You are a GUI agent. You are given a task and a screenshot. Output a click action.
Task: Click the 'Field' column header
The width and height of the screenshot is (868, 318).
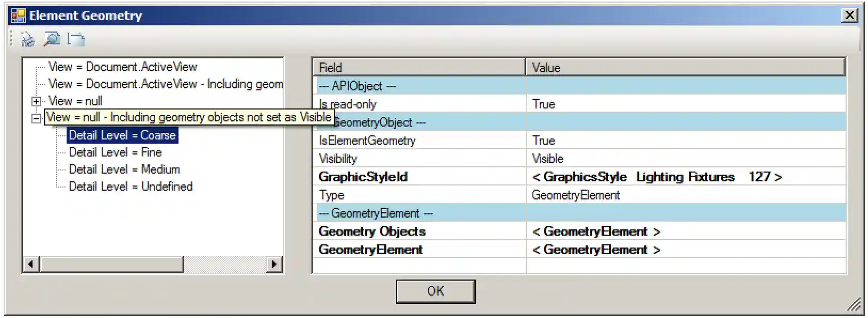click(x=418, y=68)
